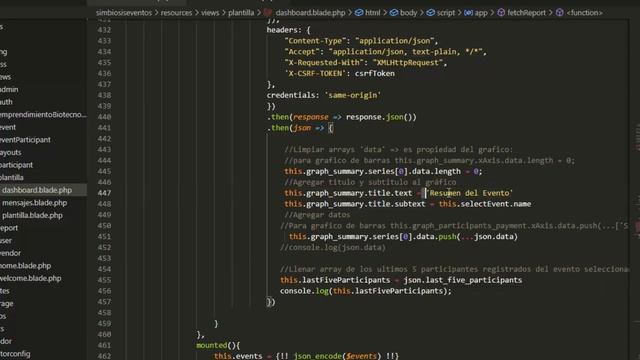The width and height of the screenshot is (640, 360).
Task: Open the home.blade.php file
Action: [x=25, y=266]
